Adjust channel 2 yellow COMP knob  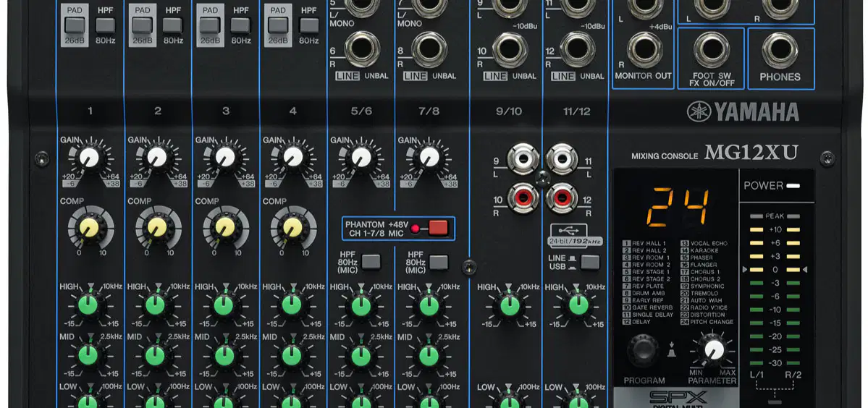[x=156, y=227]
